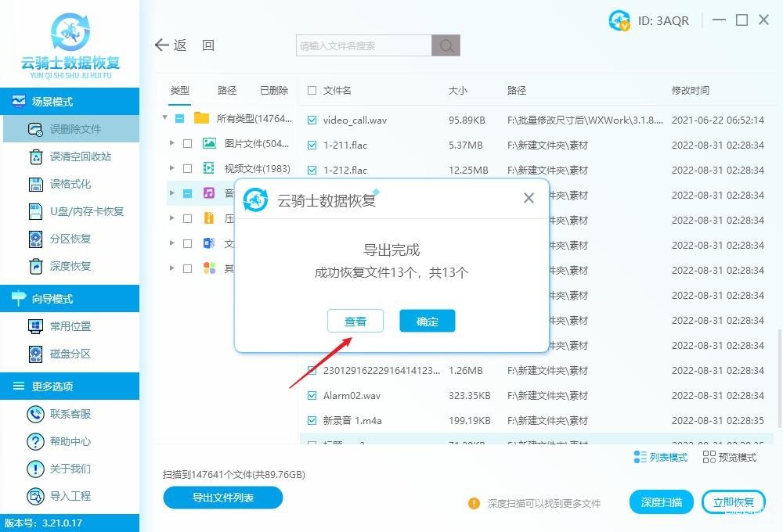783x532 pixels.
Task: Select 分区恢复 partition recovery icon
Action: [x=36, y=239]
